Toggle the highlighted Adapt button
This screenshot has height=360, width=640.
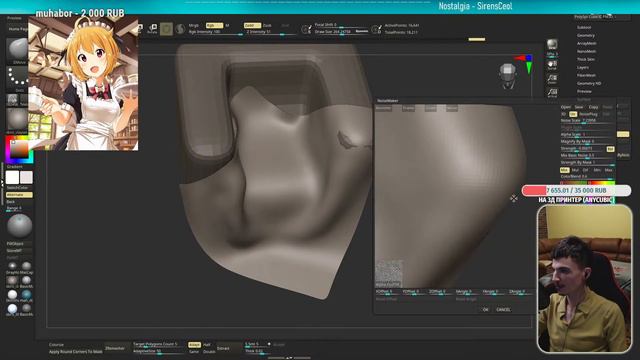coord(194,345)
